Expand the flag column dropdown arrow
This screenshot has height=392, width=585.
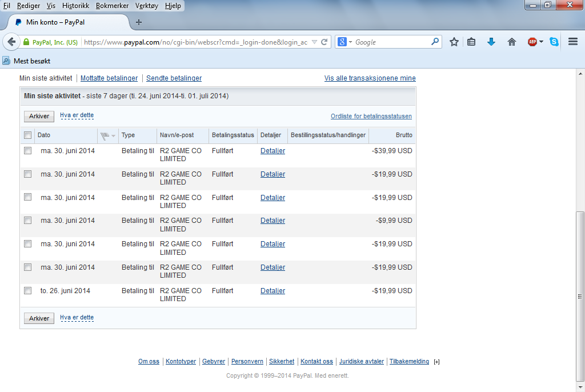pos(113,136)
